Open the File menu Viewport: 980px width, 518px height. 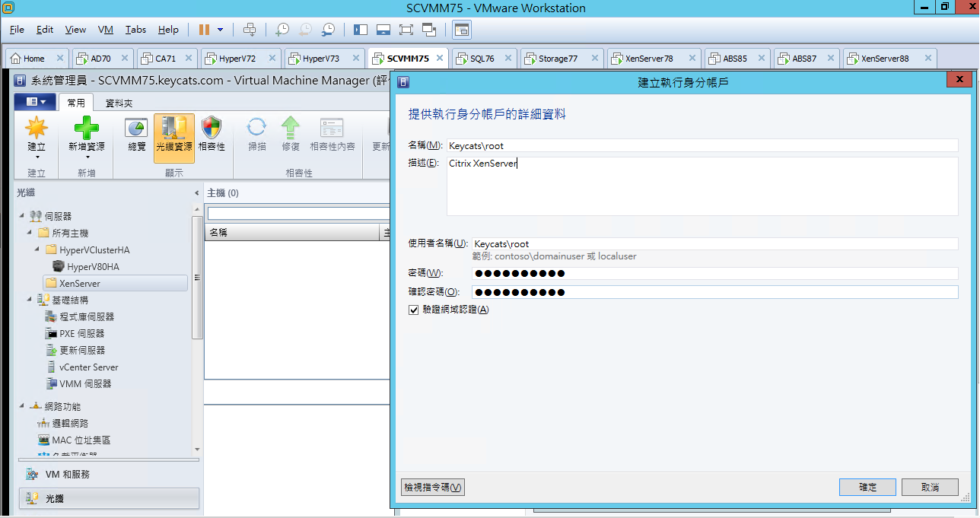coord(17,30)
